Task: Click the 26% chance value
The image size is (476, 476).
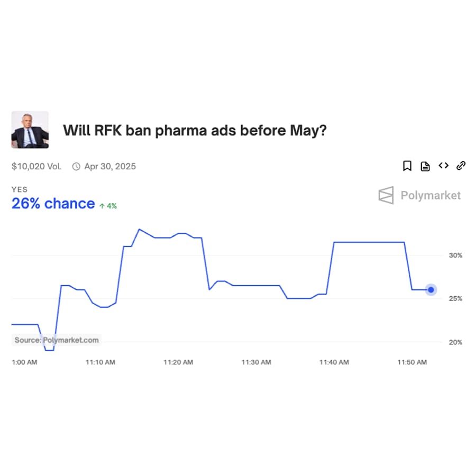Action: [53, 204]
